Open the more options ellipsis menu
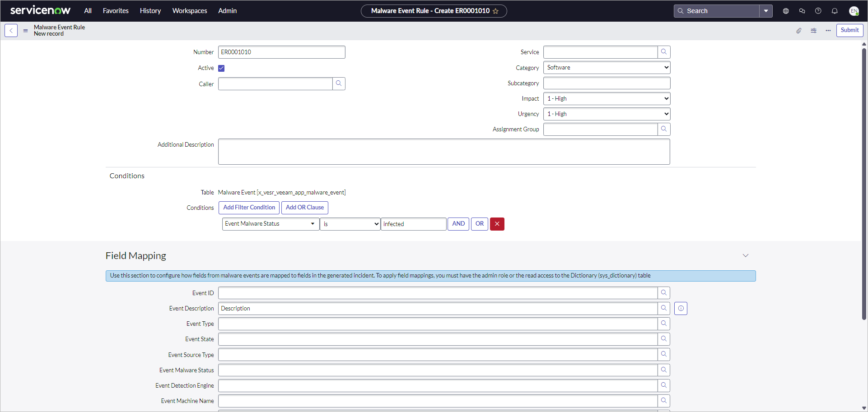 tap(828, 30)
